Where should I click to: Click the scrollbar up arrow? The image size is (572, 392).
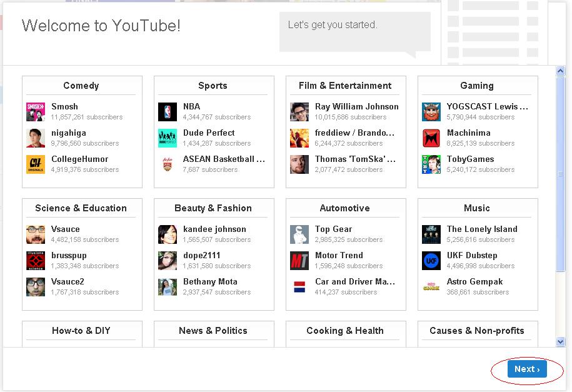(561, 69)
